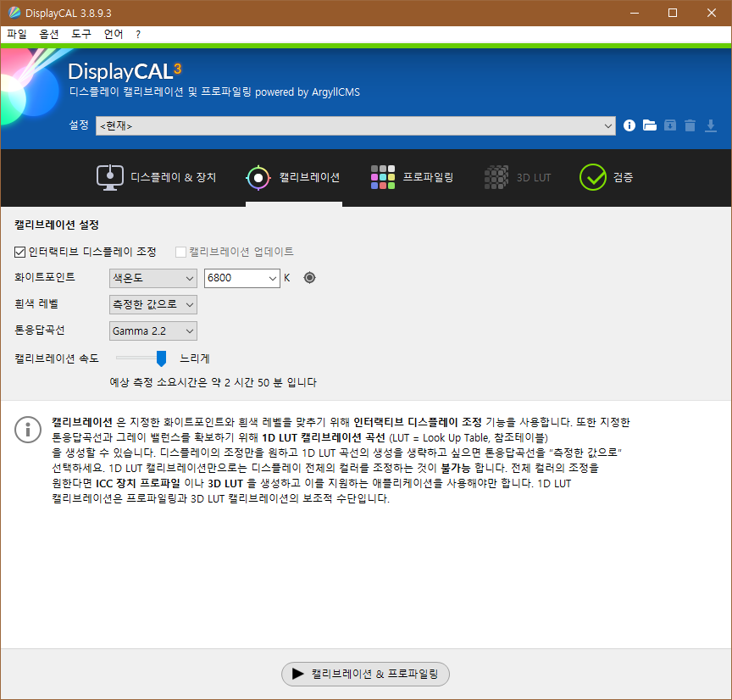Image resolution: width=732 pixels, height=700 pixels.
Task: Click the 캘리브레이션 설정 heading
Action: click(x=57, y=225)
